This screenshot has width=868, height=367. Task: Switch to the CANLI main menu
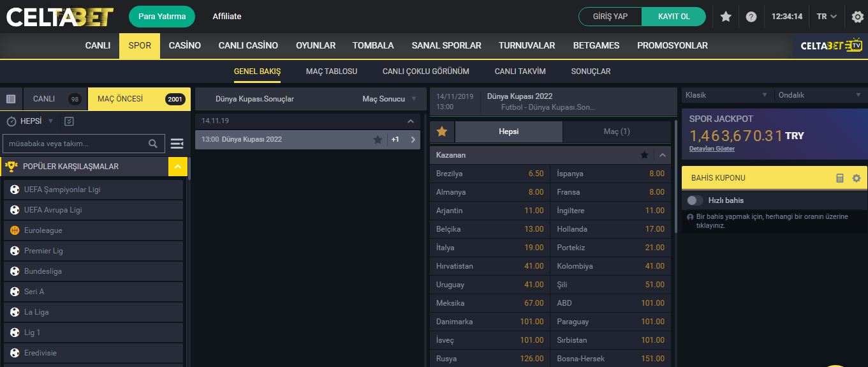pyautogui.click(x=98, y=46)
